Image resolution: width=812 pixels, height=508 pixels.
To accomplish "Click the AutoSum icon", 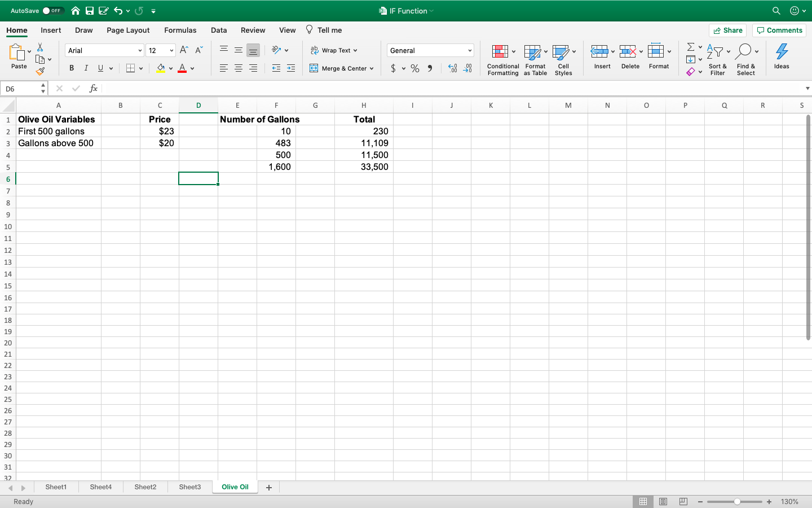I will [x=690, y=46].
